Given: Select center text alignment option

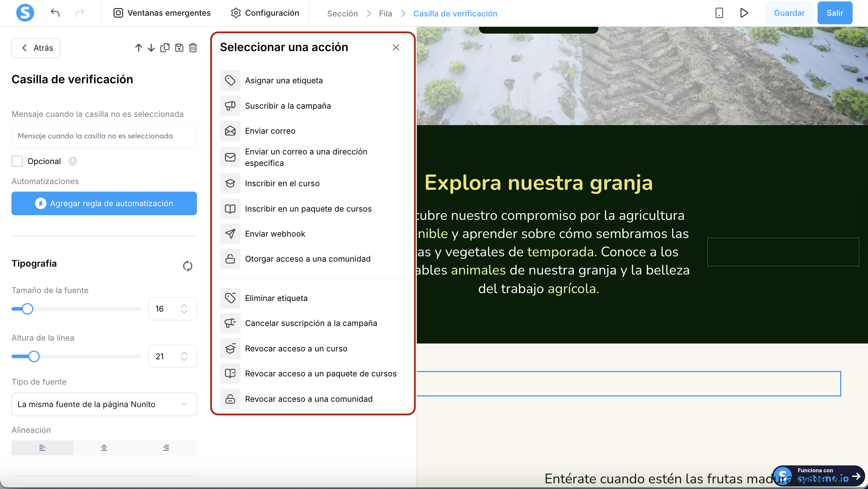Looking at the screenshot, I should (104, 448).
